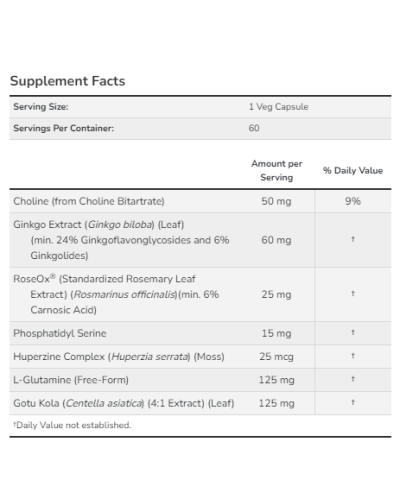The width and height of the screenshot is (400, 500).
Task: Click the servings value 60
Action: click(x=254, y=128)
